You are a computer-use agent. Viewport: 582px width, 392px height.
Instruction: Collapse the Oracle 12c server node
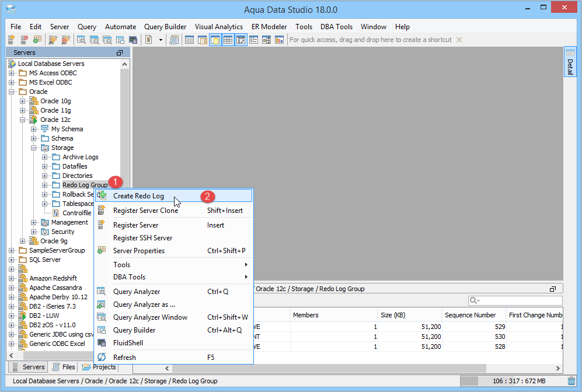coord(23,120)
